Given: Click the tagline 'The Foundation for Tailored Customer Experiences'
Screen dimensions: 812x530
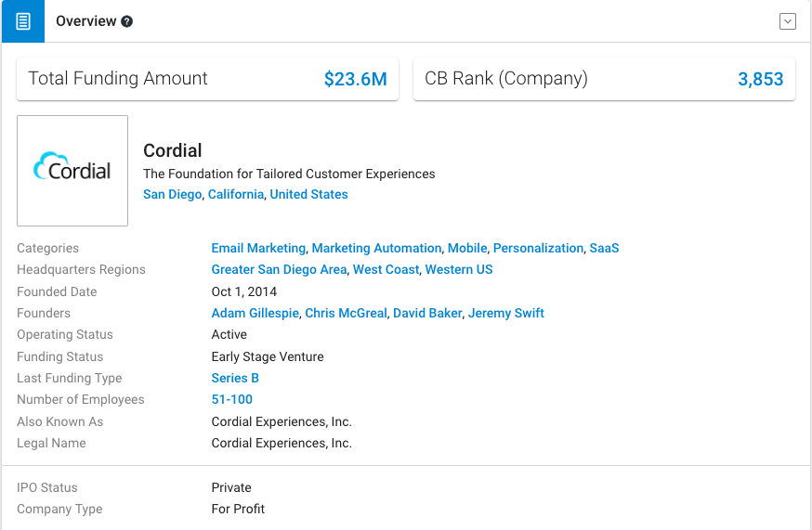Looking at the screenshot, I should [289, 174].
